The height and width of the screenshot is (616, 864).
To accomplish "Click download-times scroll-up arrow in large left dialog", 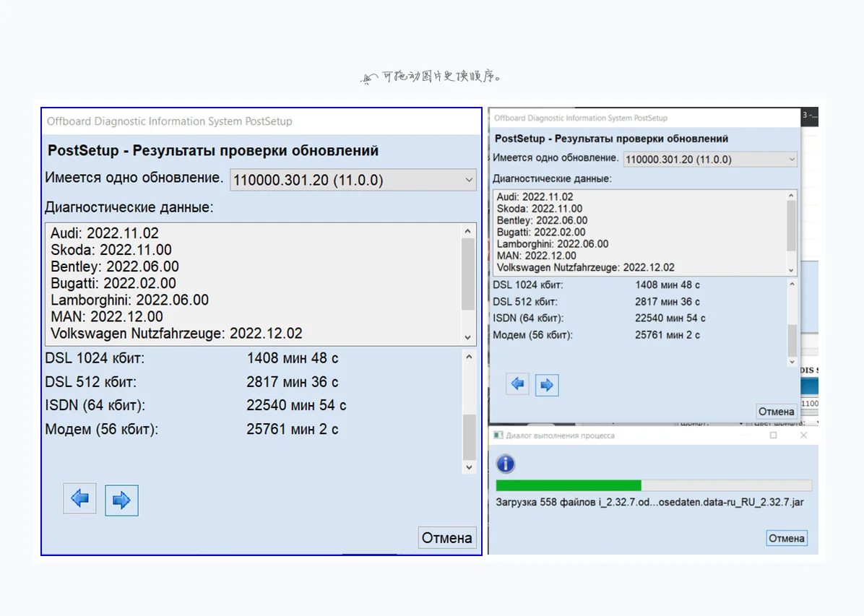I will (469, 357).
